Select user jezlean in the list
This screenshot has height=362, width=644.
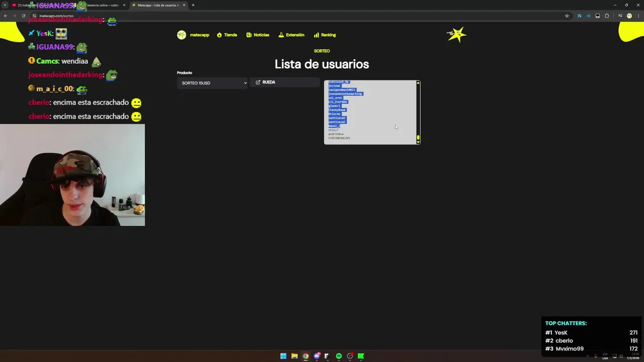(x=335, y=85)
